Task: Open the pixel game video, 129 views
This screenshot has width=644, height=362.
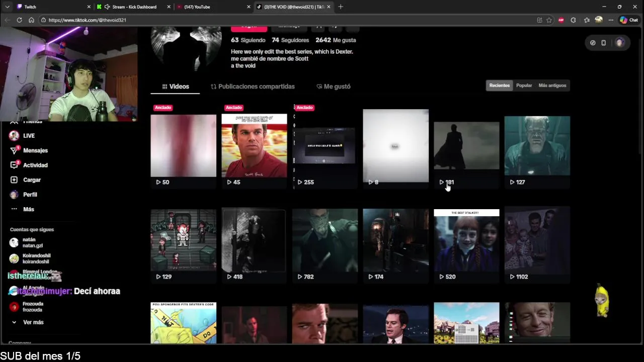Action: pyautogui.click(x=183, y=240)
